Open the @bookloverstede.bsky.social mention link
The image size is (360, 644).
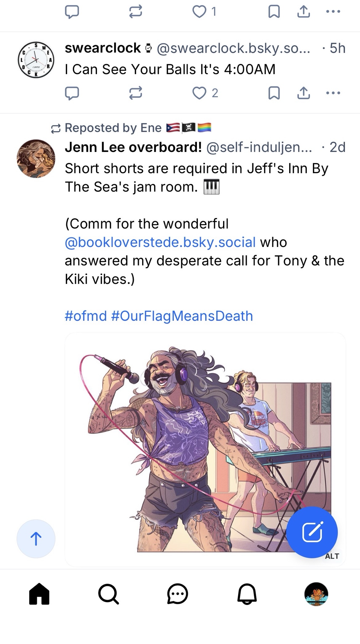point(160,242)
